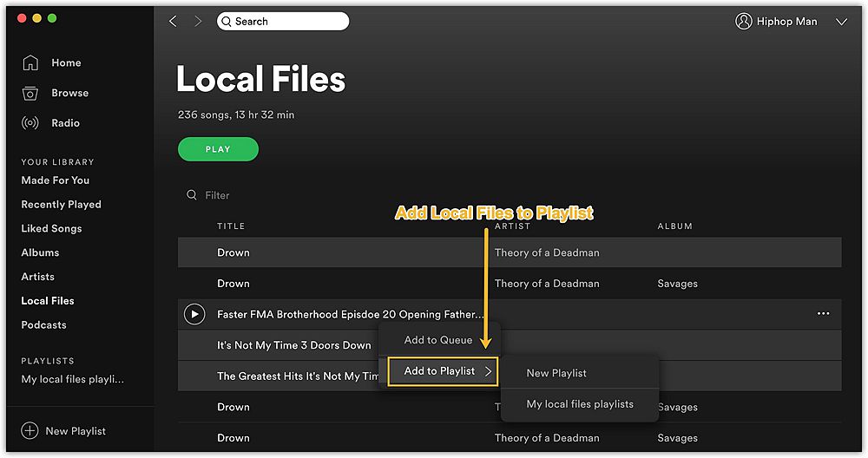Open the three-dots more options for Faster FMA track
The width and height of the screenshot is (868, 458).
(823, 314)
